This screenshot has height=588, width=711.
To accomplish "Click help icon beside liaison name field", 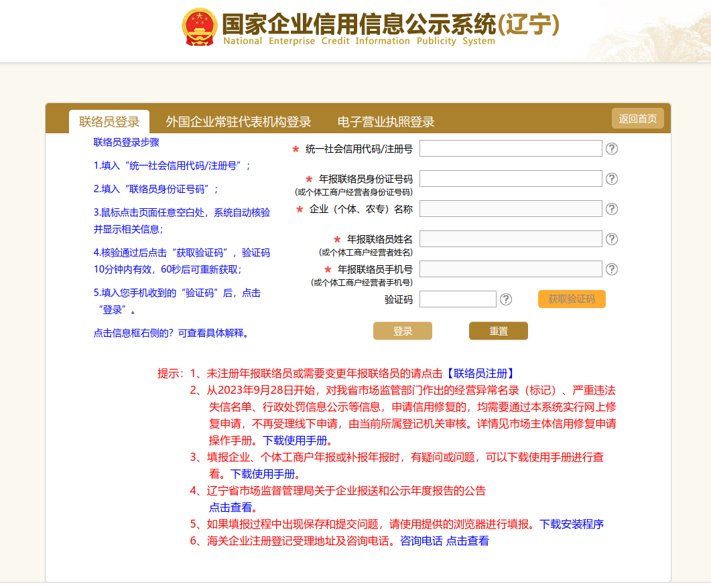I will click(611, 239).
